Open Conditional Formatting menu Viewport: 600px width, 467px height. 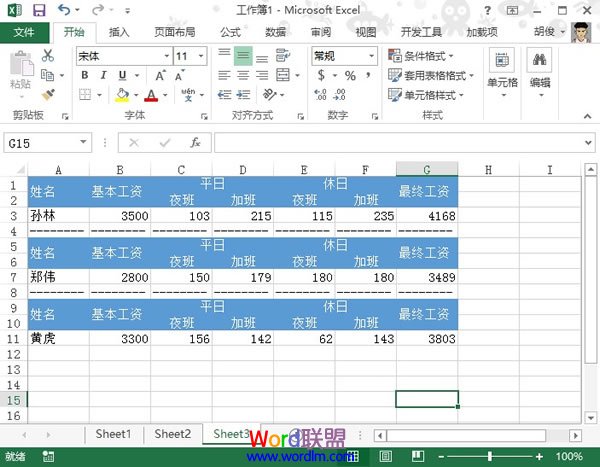421,56
